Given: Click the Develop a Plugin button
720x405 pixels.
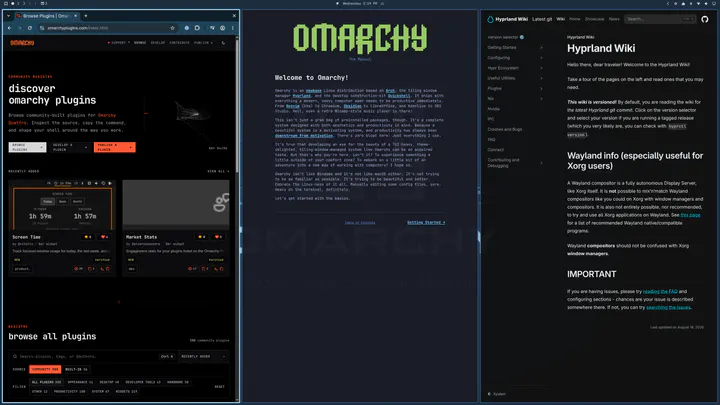Looking at the screenshot, I should (70, 147).
